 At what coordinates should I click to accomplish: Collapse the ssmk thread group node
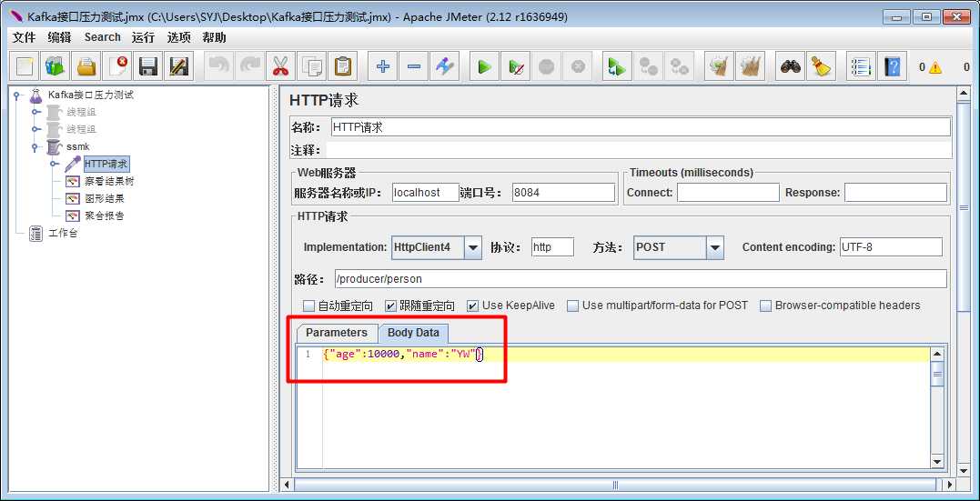pyautogui.click(x=36, y=147)
